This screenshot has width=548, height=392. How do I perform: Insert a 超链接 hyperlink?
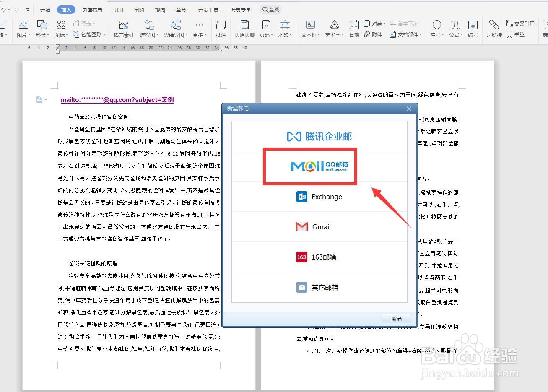coord(494,29)
